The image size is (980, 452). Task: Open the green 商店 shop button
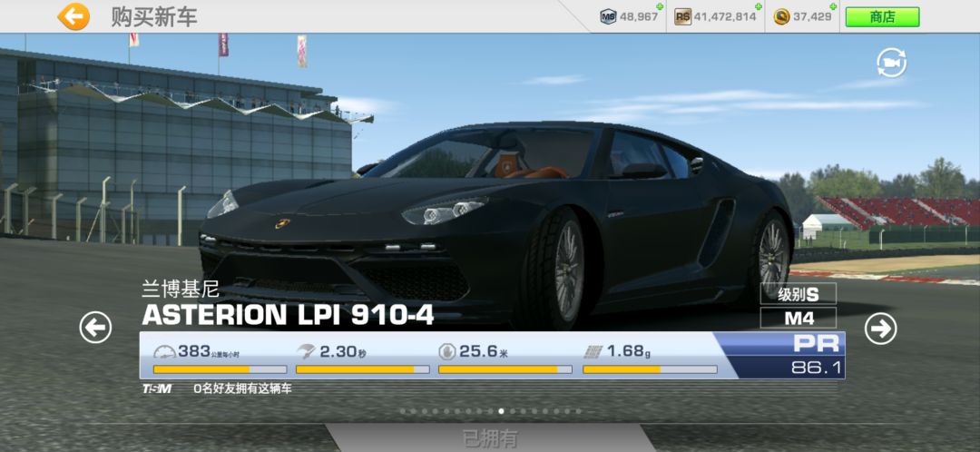click(882, 17)
